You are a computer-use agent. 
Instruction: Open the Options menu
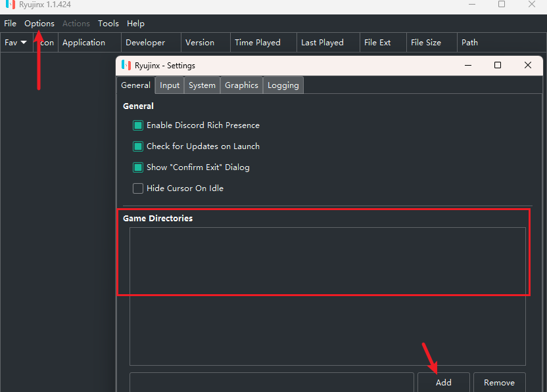(x=39, y=24)
